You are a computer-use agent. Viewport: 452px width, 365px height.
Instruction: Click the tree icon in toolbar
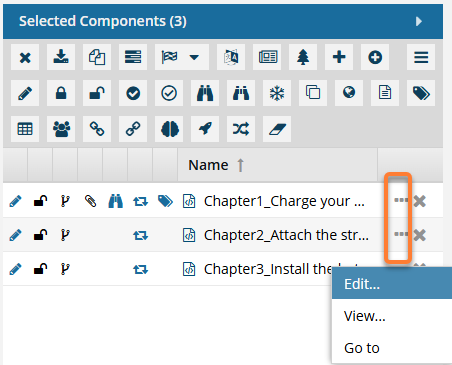[x=303, y=57]
